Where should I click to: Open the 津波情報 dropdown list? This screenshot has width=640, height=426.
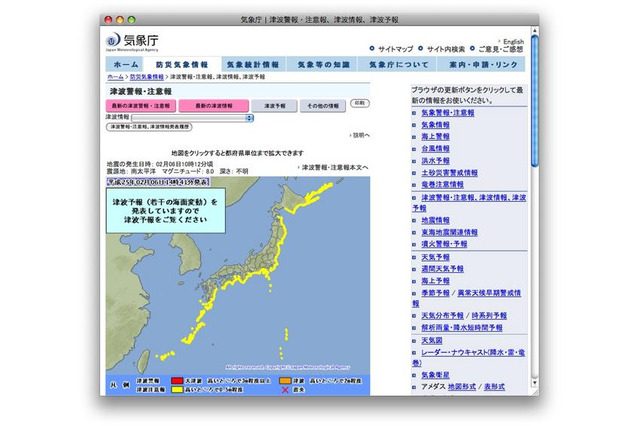point(193,118)
